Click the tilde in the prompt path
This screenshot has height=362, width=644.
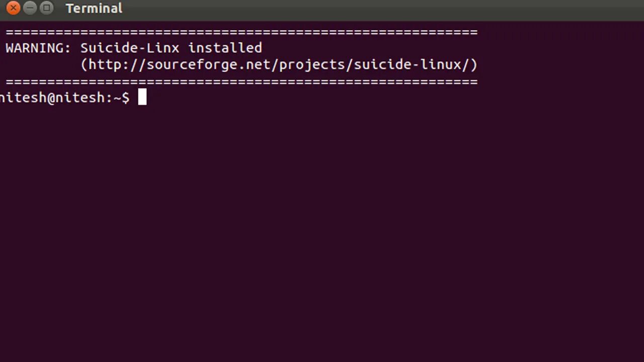point(117,98)
